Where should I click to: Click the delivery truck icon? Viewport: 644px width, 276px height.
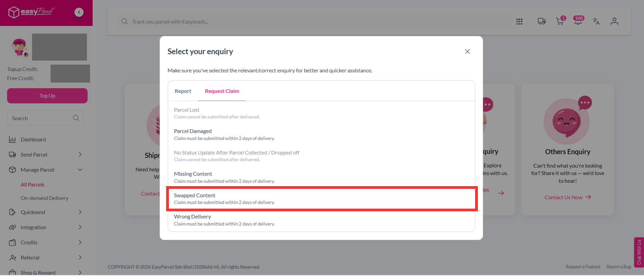click(542, 22)
